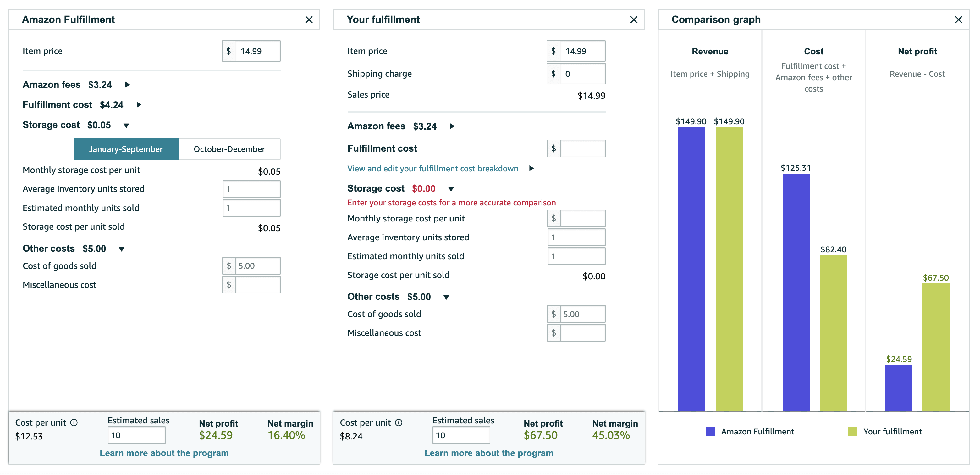Collapse Storage cost $0.05 section
Viewport: 980px width, 475px height.
pyautogui.click(x=126, y=125)
